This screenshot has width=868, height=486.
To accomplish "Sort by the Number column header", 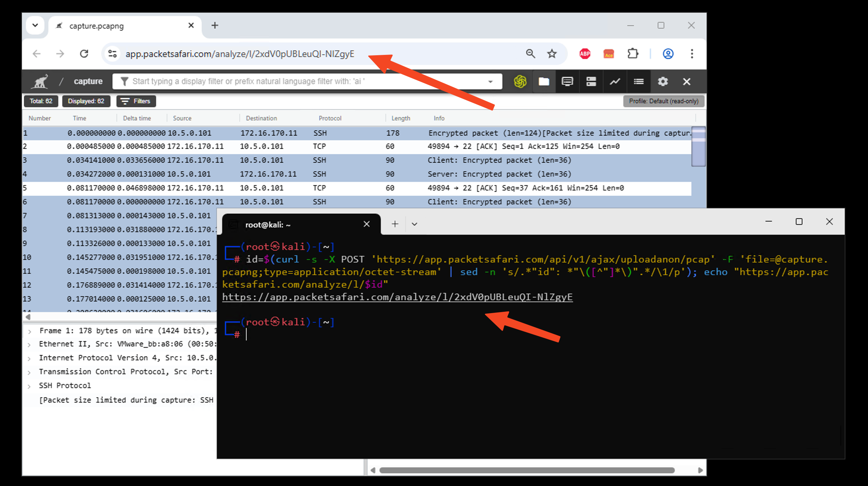I will coord(39,118).
